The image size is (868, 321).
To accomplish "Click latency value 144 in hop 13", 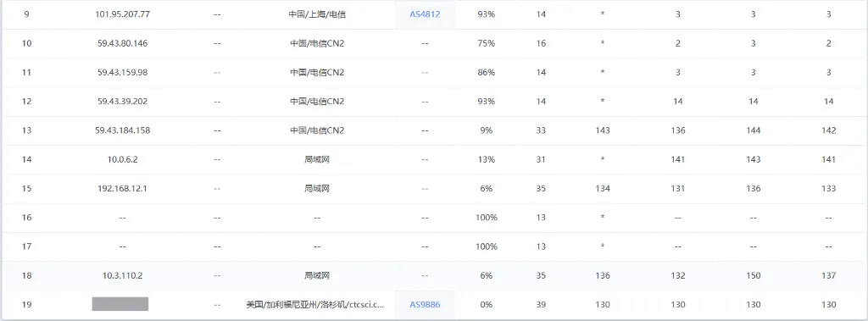I will (x=753, y=130).
